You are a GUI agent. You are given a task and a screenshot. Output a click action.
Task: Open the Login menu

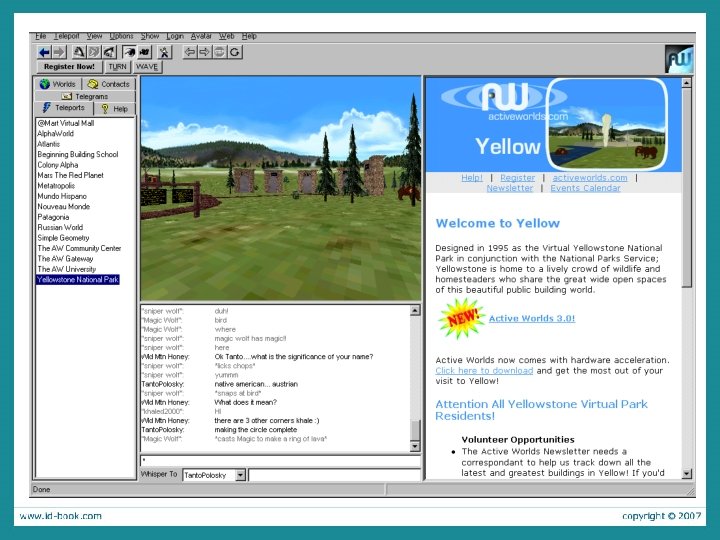175,36
